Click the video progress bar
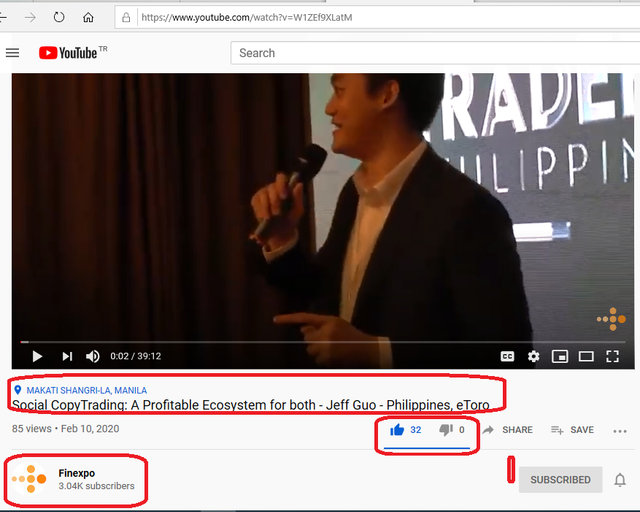 [x=323, y=342]
